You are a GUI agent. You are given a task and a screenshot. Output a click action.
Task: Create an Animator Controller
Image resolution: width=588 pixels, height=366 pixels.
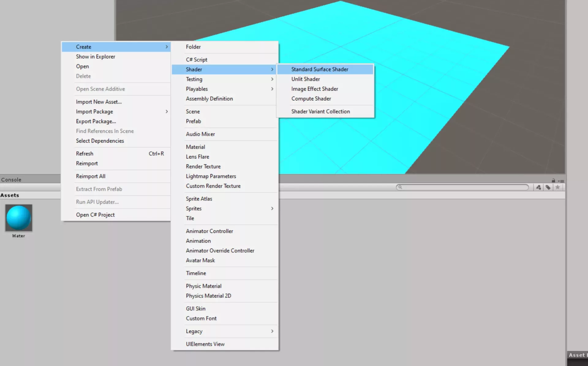225,231
